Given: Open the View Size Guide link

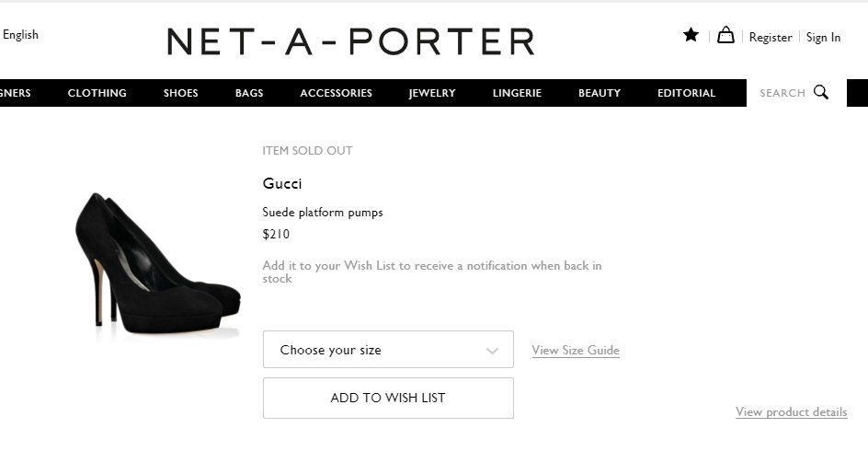Looking at the screenshot, I should click(576, 351).
